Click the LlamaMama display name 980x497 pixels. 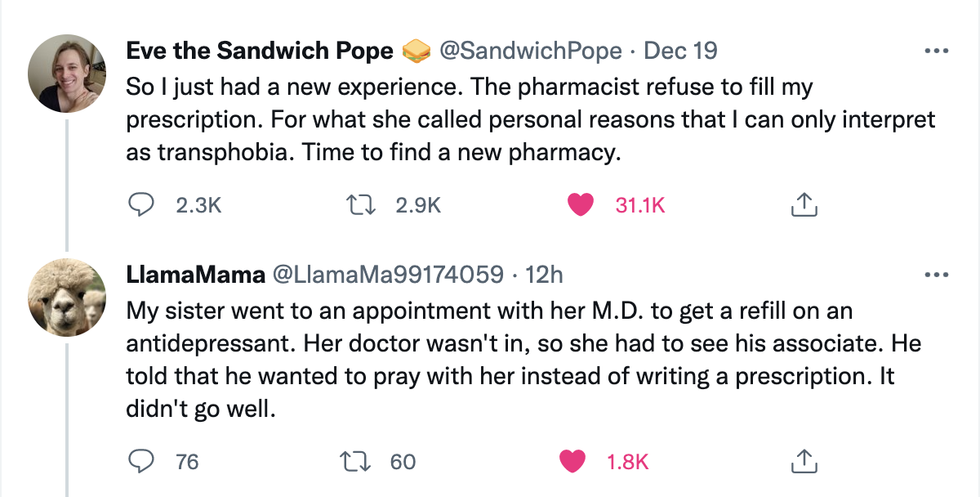(x=194, y=275)
